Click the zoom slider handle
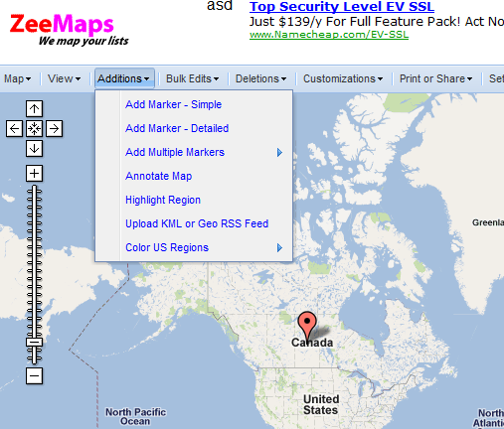 coord(34,342)
